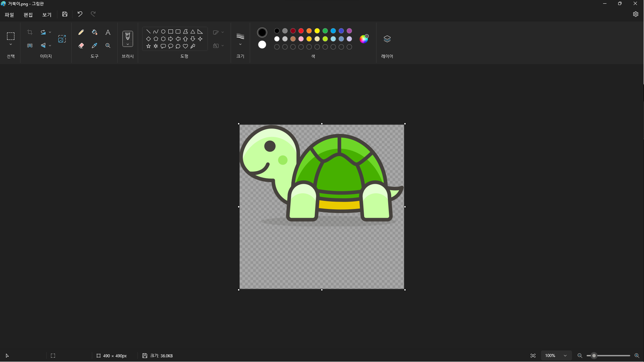Open the 보기 menu
This screenshot has width=644, height=362.
coord(47,15)
